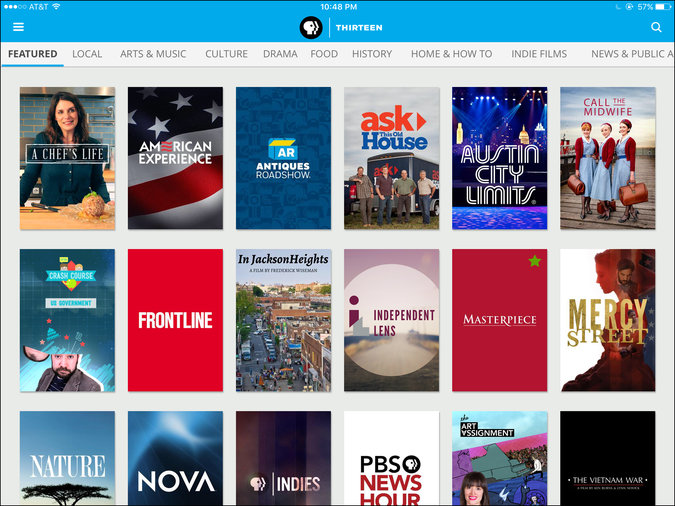
Task: Tap the search magnifier icon
Action: pyautogui.click(x=656, y=27)
